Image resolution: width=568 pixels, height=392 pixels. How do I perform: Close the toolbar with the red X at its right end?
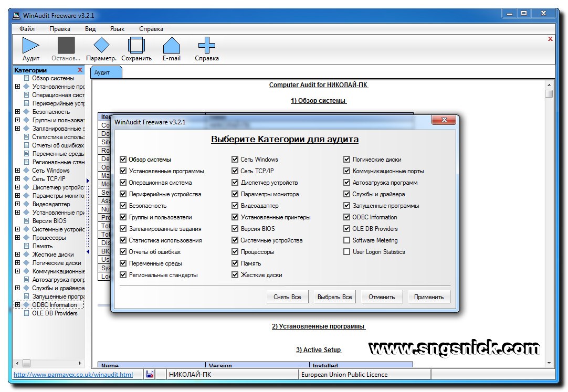[550, 39]
